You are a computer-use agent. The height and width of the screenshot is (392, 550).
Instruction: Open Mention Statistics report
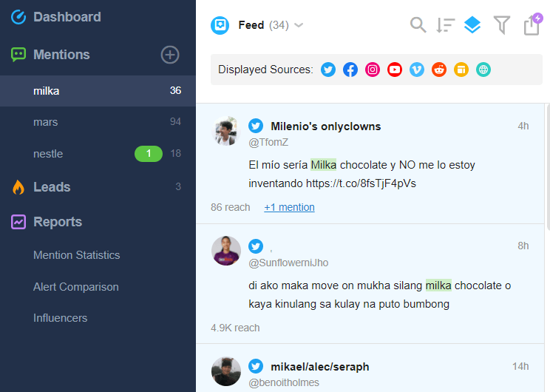tap(76, 255)
